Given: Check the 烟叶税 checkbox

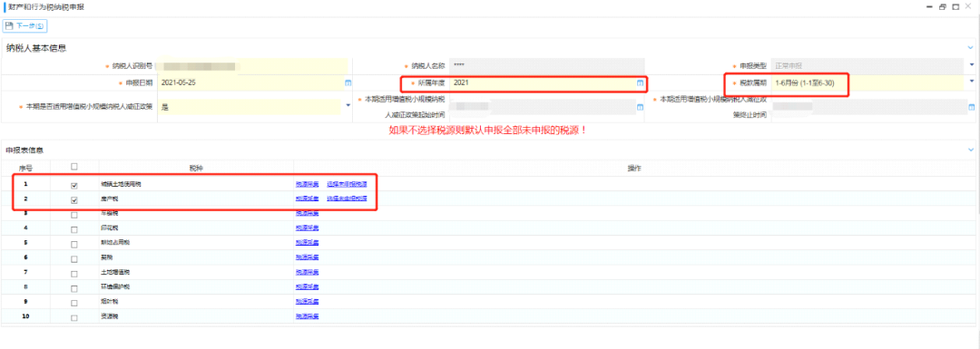Looking at the screenshot, I should click(x=75, y=303).
